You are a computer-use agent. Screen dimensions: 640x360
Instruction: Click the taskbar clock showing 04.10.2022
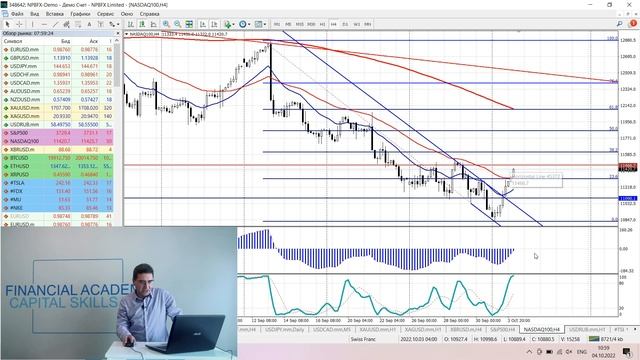(x=603, y=352)
